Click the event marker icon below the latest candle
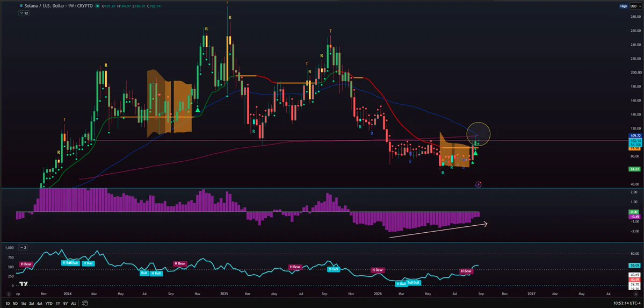644x308 pixels. coord(478,184)
